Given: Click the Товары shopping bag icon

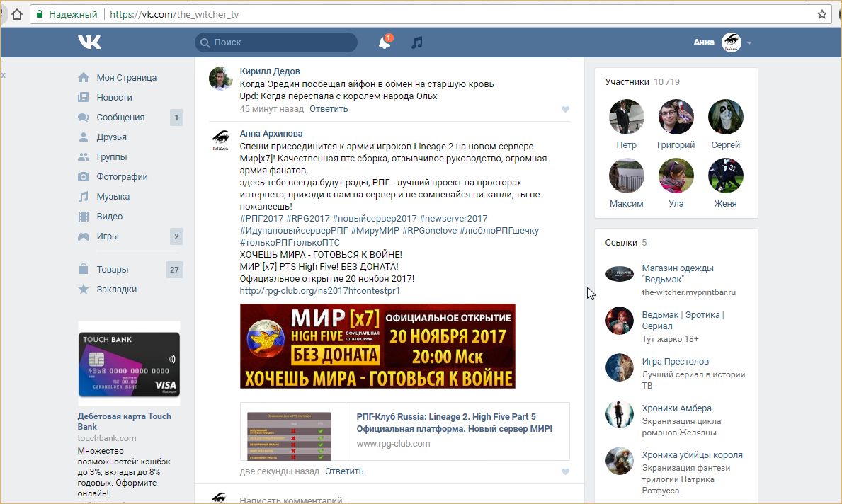Looking at the screenshot, I should click(84, 269).
